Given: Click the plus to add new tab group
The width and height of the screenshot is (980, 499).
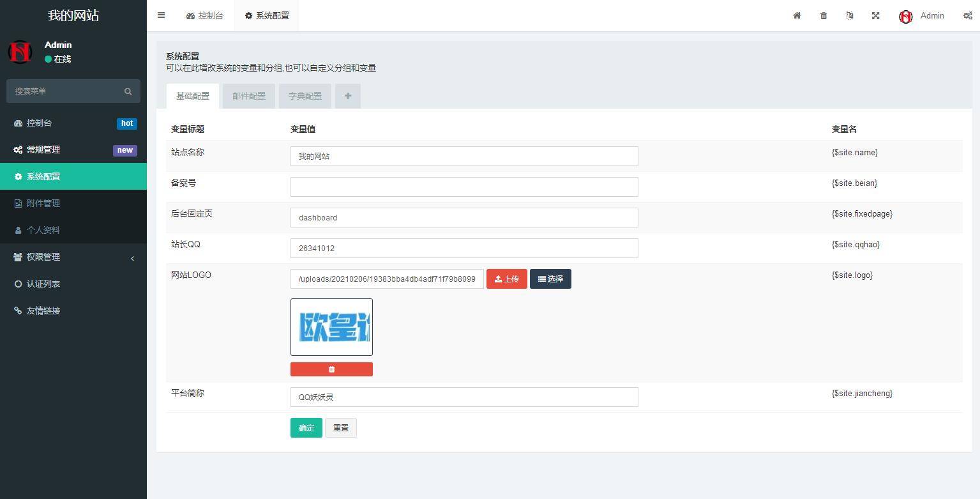Looking at the screenshot, I should (347, 96).
